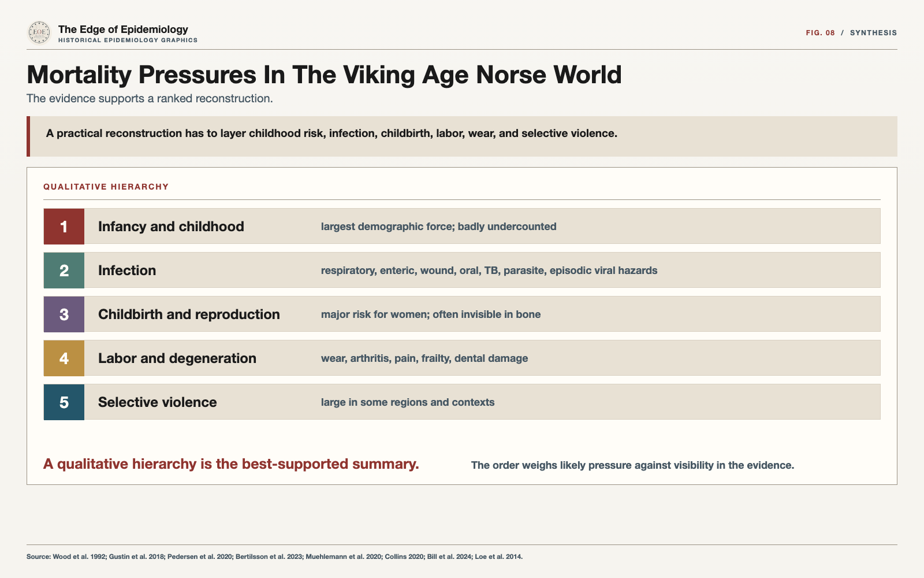924x578 pixels.
Task: Click The Edge of Epidemiology title
Action: [123, 29]
